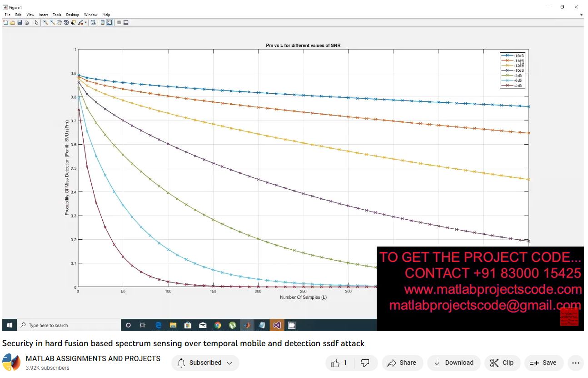Switch to MATLAB on the taskbar

247,325
